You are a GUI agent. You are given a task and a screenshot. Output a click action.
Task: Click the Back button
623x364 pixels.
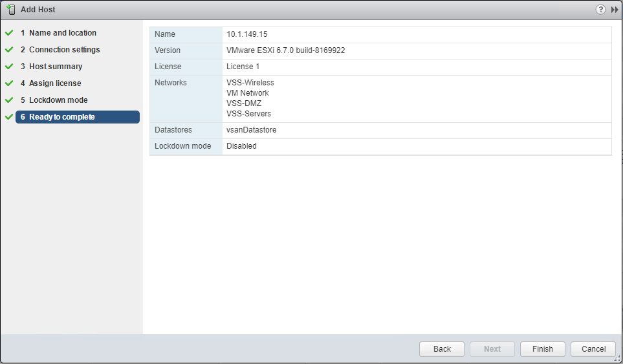(x=442, y=349)
